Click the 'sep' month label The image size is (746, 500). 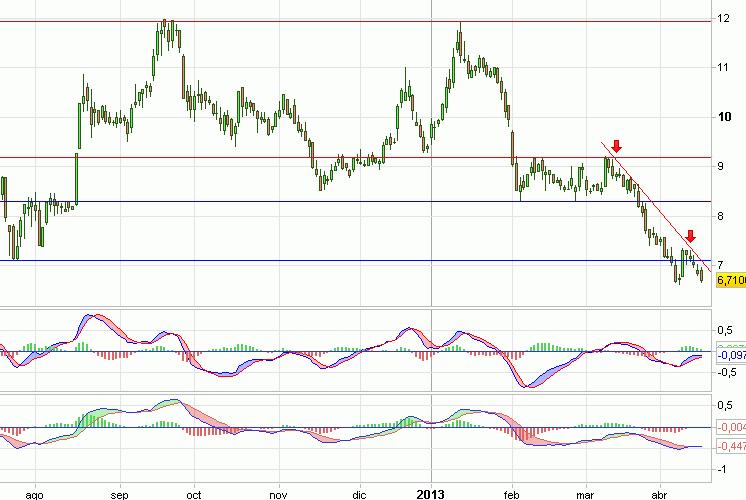point(120,493)
